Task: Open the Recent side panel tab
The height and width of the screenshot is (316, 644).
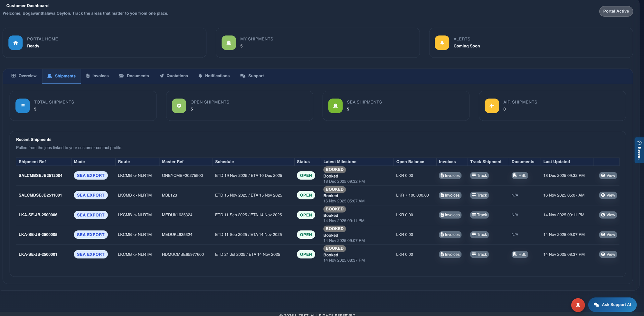Action: pyautogui.click(x=639, y=150)
